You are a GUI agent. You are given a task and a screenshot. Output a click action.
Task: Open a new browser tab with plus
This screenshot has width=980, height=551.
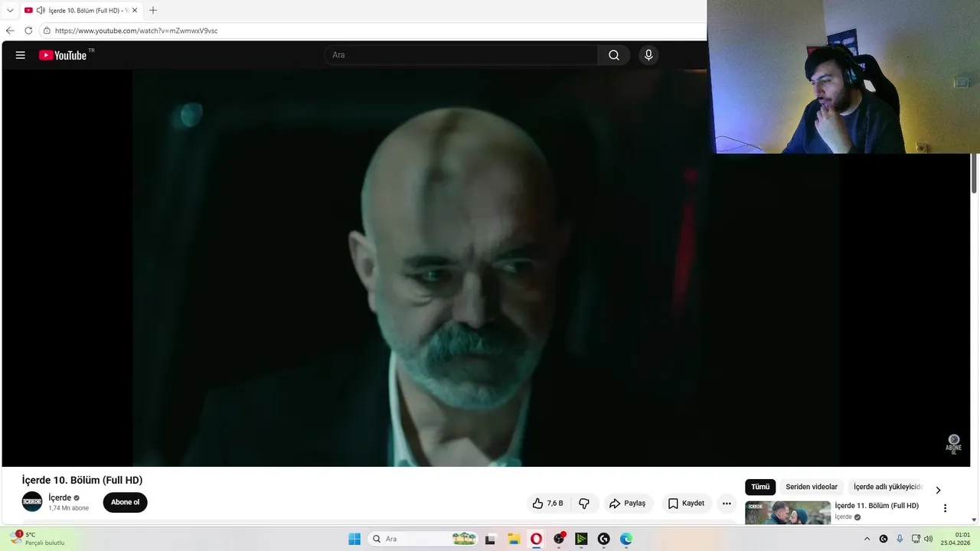click(153, 11)
